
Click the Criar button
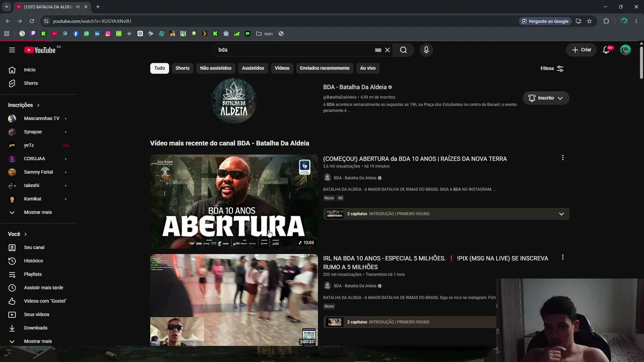[582, 50]
